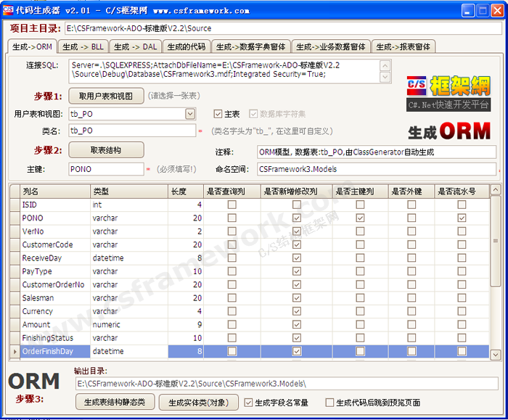508x420 pixels.
Task: Click the scroll down arrow in grid
Action: click(495, 353)
